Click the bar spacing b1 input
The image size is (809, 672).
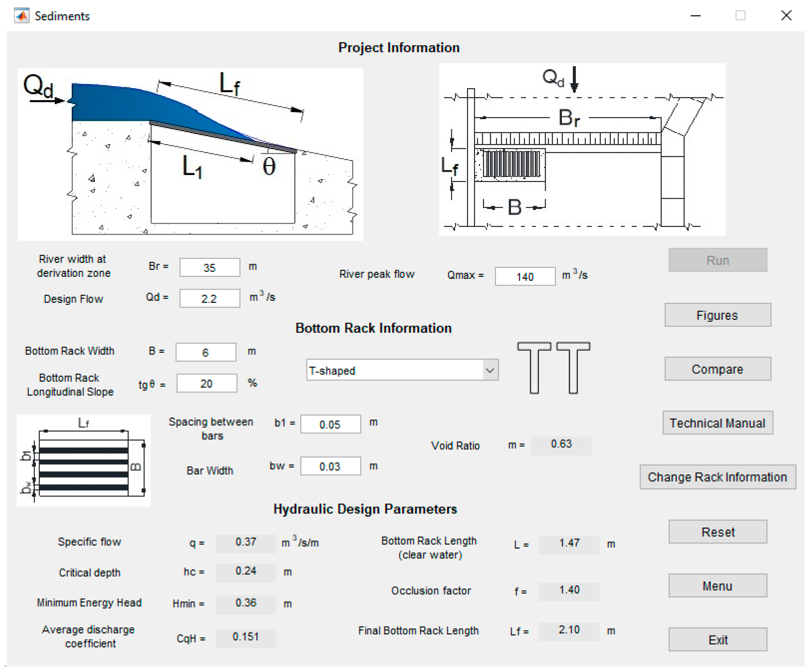coord(330,424)
